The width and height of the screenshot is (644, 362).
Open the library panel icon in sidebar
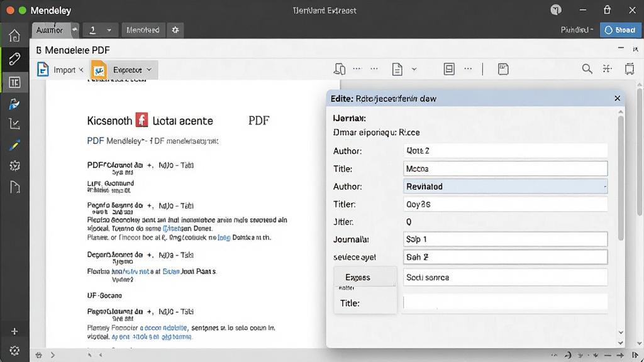14,82
